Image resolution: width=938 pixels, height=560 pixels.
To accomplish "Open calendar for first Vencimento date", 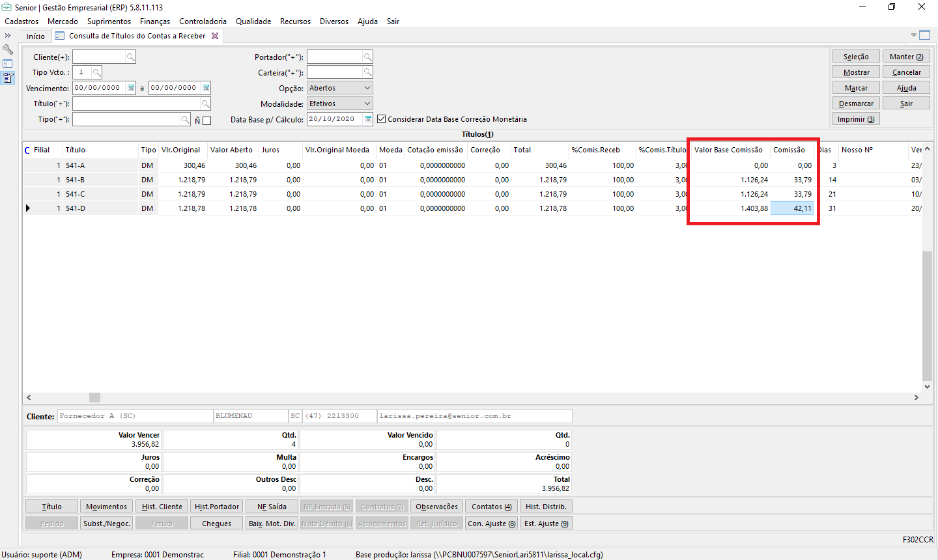I will click(131, 88).
